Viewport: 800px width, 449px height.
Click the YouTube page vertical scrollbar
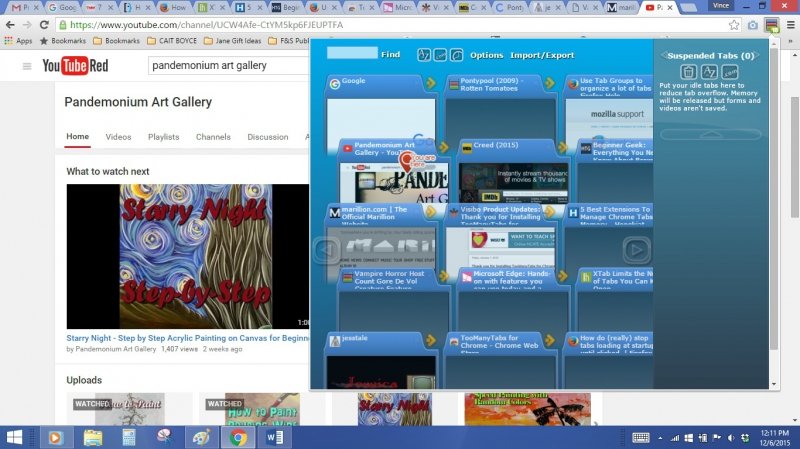[795, 157]
